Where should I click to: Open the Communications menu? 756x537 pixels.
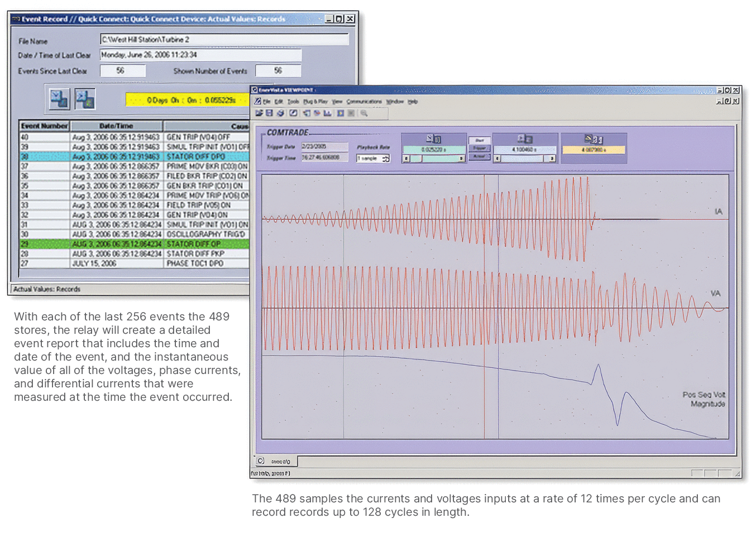pyautogui.click(x=364, y=102)
